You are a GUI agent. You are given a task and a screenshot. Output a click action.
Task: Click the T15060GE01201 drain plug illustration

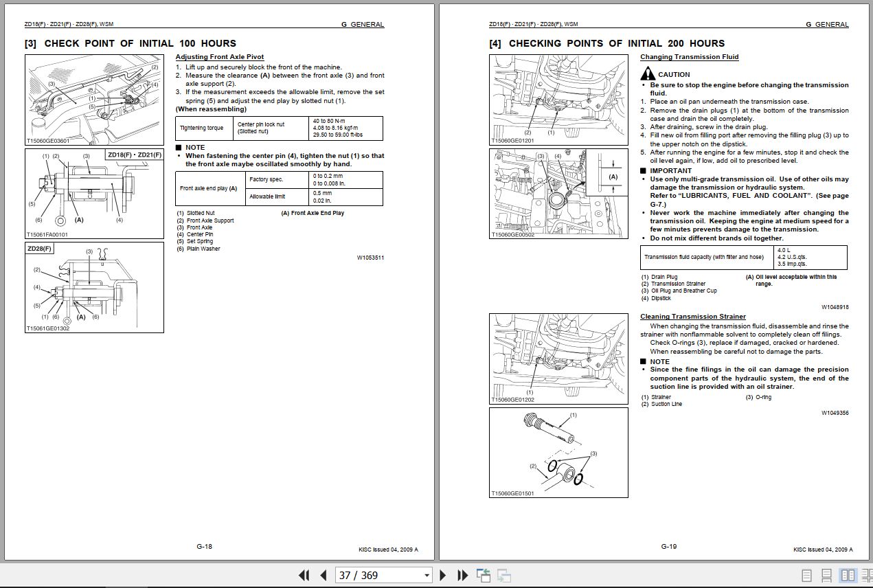558,100
